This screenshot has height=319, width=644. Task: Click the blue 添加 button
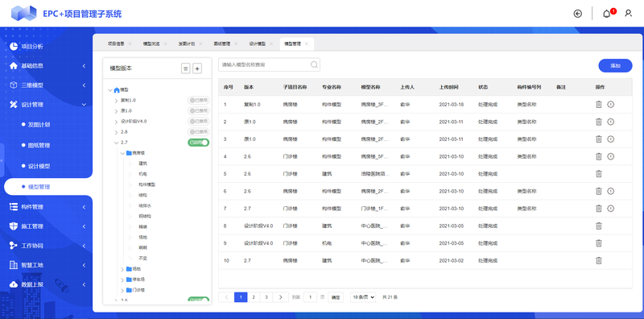coord(615,66)
